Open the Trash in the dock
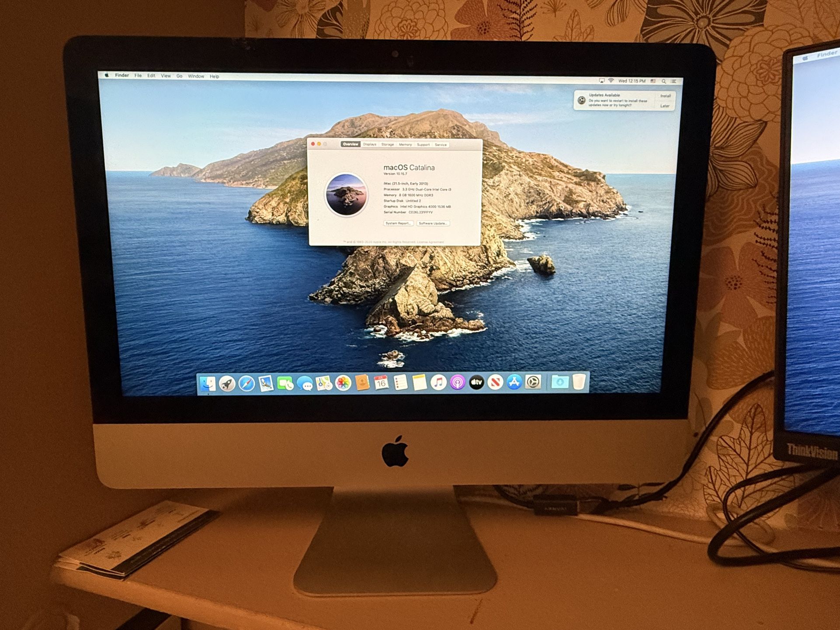 [579, 382]
